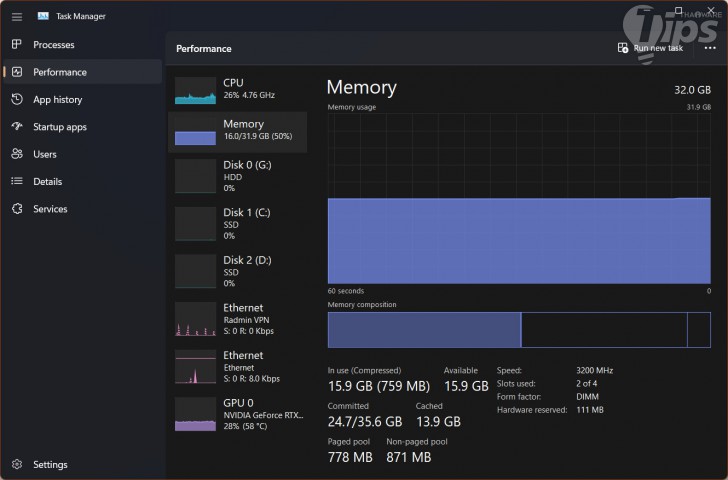Viewport: 728px width, 480px height.
Task: Go to the Processes page
Action: tap(83, 45)
